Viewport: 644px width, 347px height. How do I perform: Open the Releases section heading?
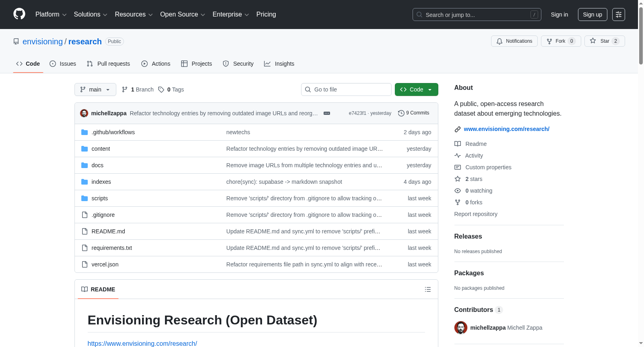coord(468,237)
